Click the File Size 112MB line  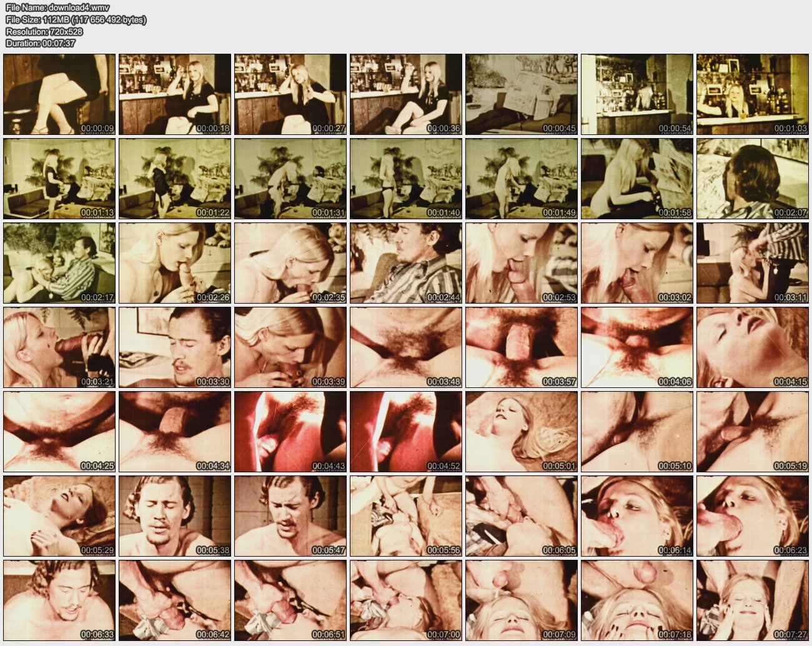76,19
